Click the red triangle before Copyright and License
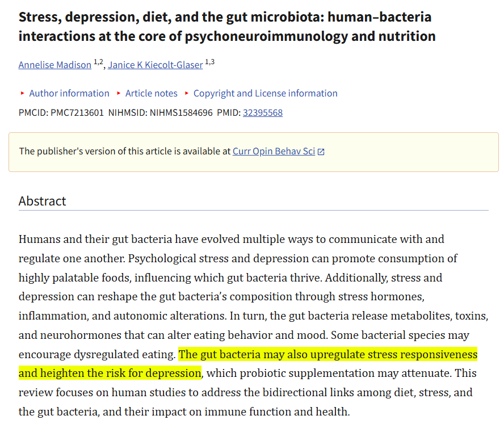This screenshot has height=428, width=504. tap(187, 94)
